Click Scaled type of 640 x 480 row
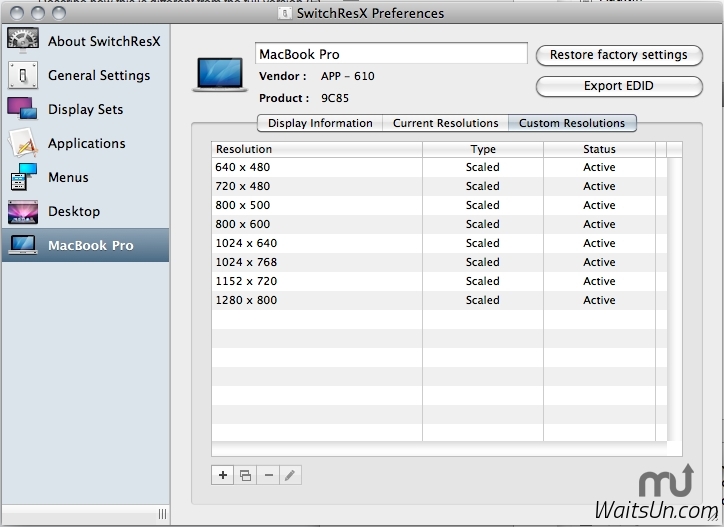724x527 pixels. click(483, 167)
